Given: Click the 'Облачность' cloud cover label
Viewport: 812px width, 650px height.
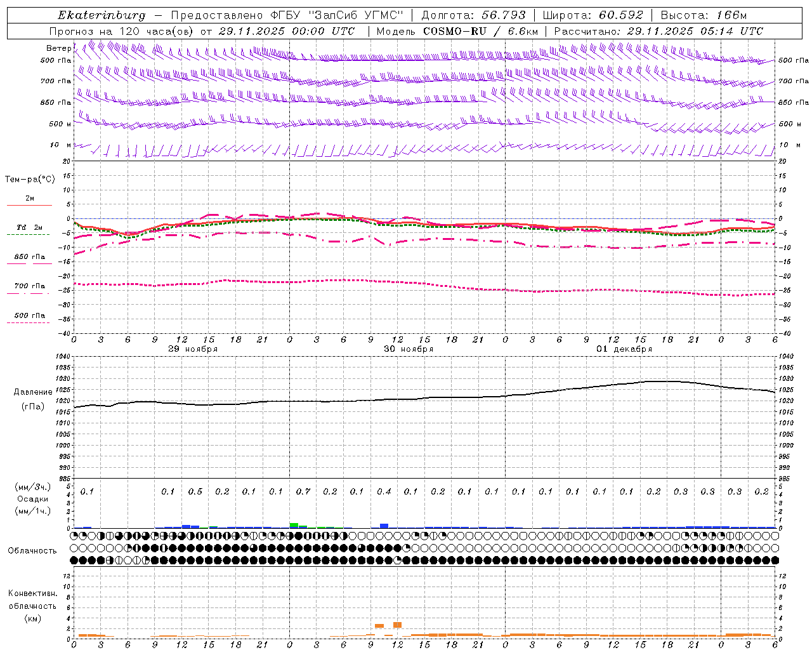Looking at the screenshot, I should tap(32, 551).
